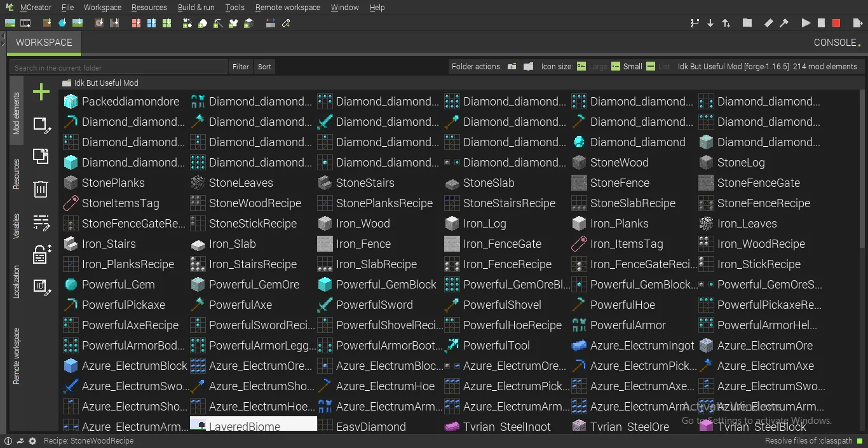Click the gray document toolbar icon
Screen dimensions: 868x448
821,23
